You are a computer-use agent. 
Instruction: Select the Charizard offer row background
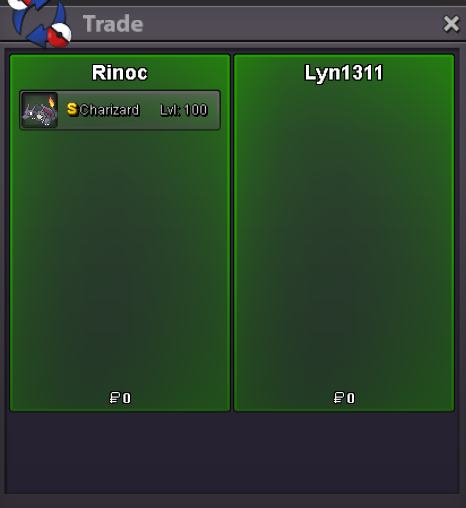[120, 110]
